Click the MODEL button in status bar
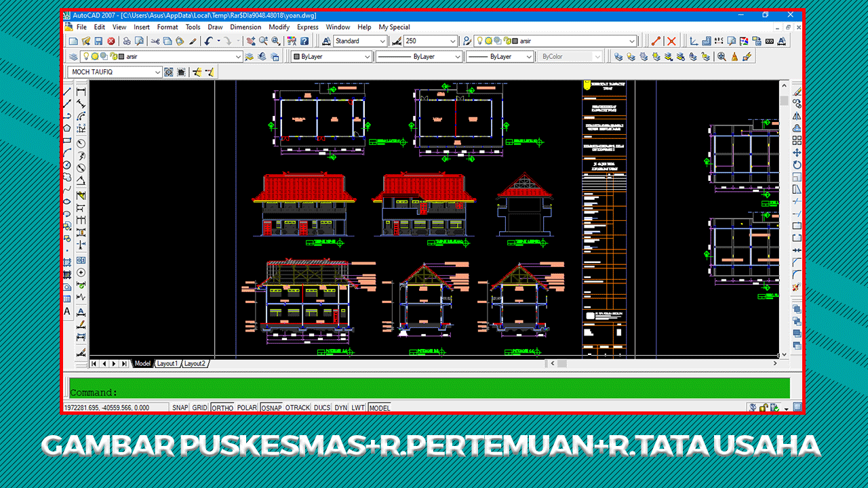 [x=380, y=408]
